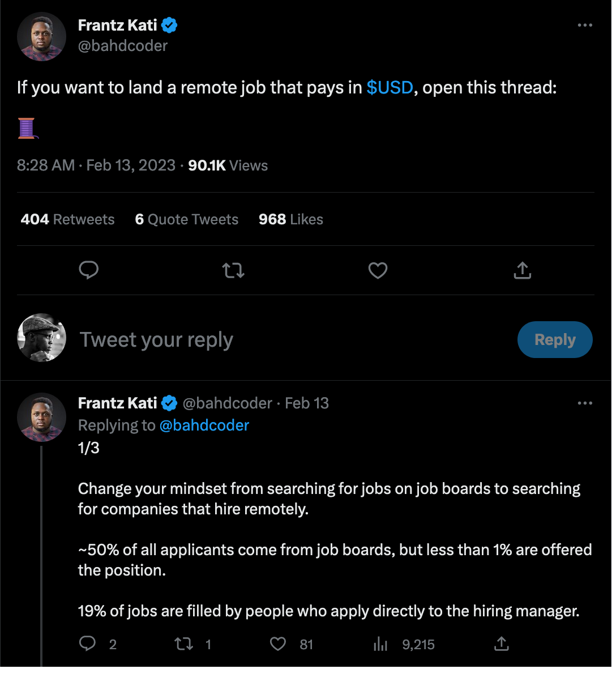
Task: Focus the Tweet your reply field
Action: [283, 340]
